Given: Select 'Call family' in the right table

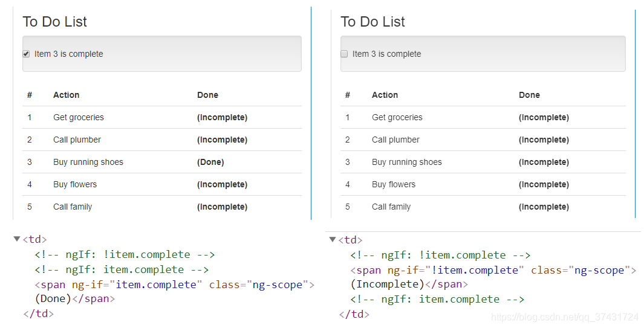Looking at the screenshot, I should 391,207.
